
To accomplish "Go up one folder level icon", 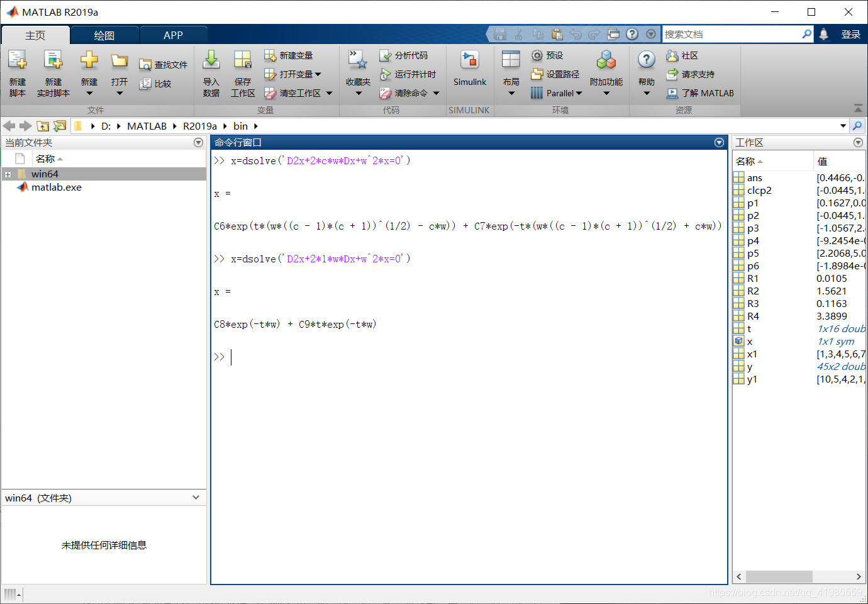I will 43,126.
